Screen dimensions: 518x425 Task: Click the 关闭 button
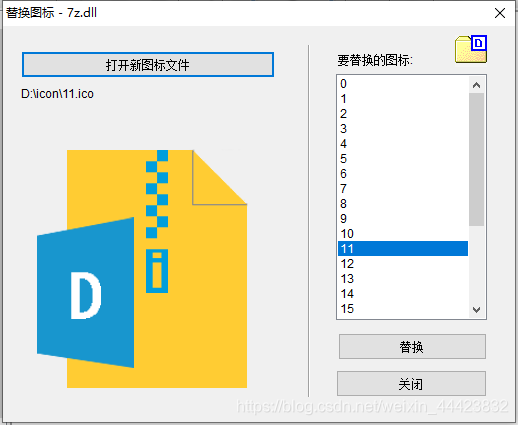pos(411,384)
